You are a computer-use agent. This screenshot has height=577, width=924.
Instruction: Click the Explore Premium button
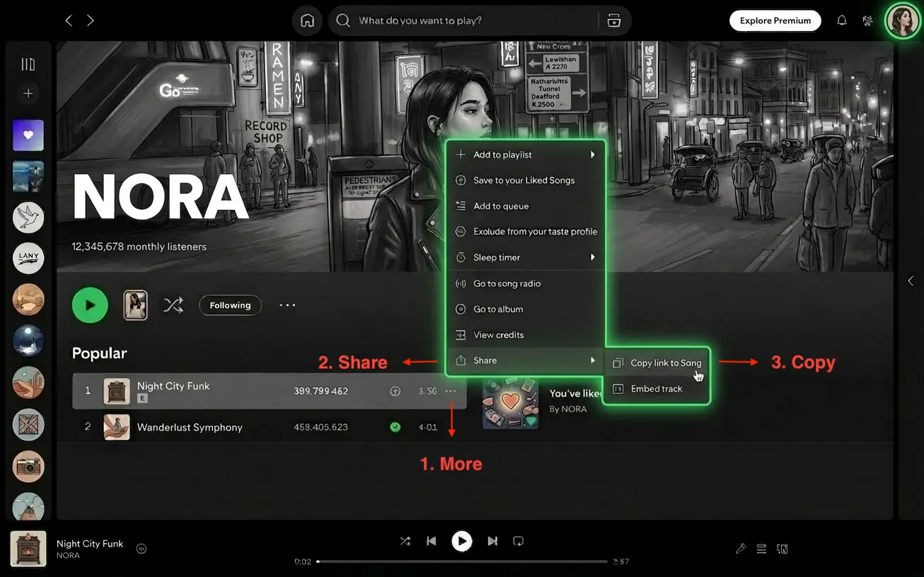(x=775, y=20)
